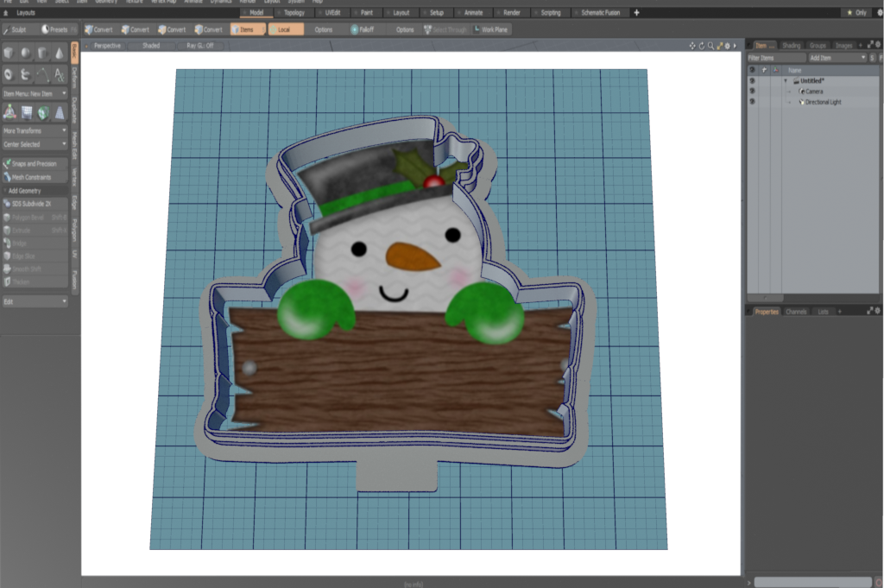Image resolution: width=884 pixels, height=588 pixels.
Task: Click the bottom-right horizontal scrollbar
Action: point(812,582)
